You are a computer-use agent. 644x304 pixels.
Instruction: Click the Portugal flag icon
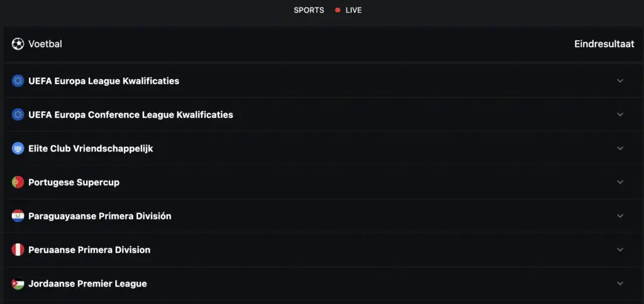point(18,182)
